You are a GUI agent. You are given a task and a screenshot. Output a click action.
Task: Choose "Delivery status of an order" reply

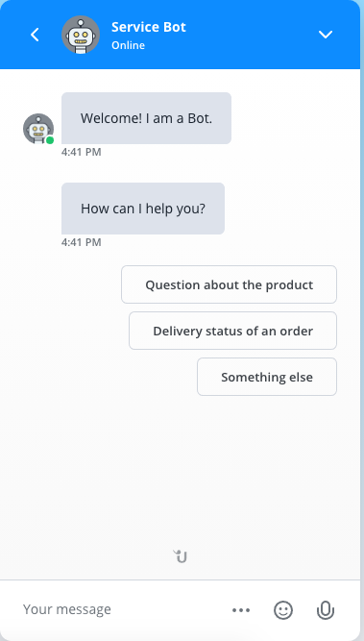[232, 331]
